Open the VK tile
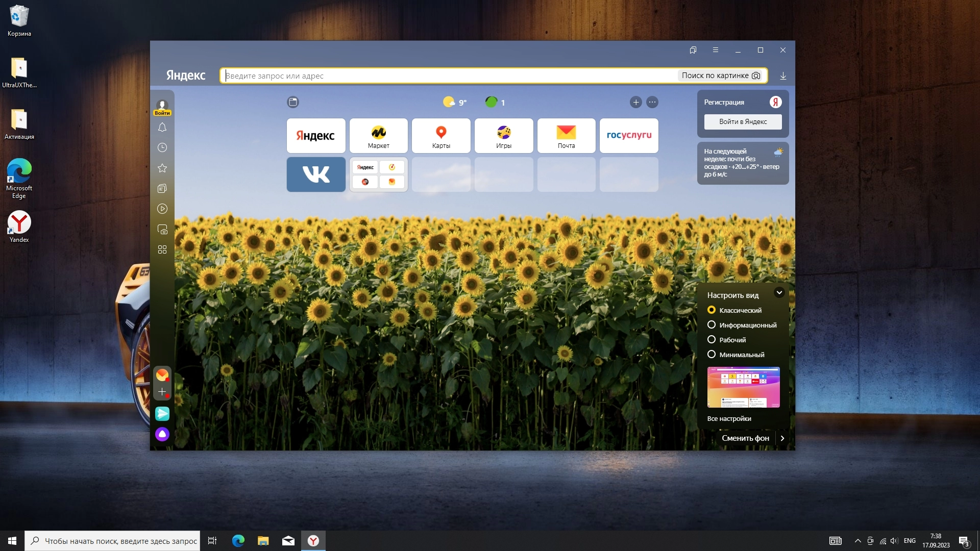This screenshot has width=980, height=551. click(x=316, y=174)
